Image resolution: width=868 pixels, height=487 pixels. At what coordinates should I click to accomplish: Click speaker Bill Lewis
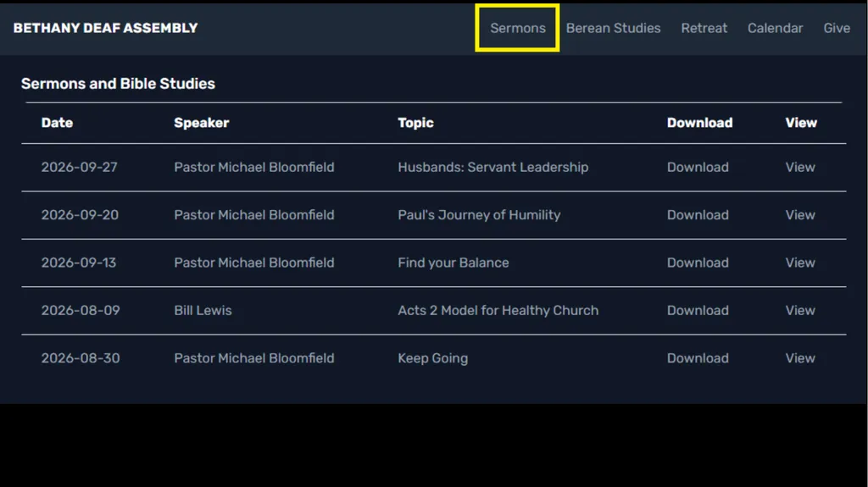[x=203, y=311]
